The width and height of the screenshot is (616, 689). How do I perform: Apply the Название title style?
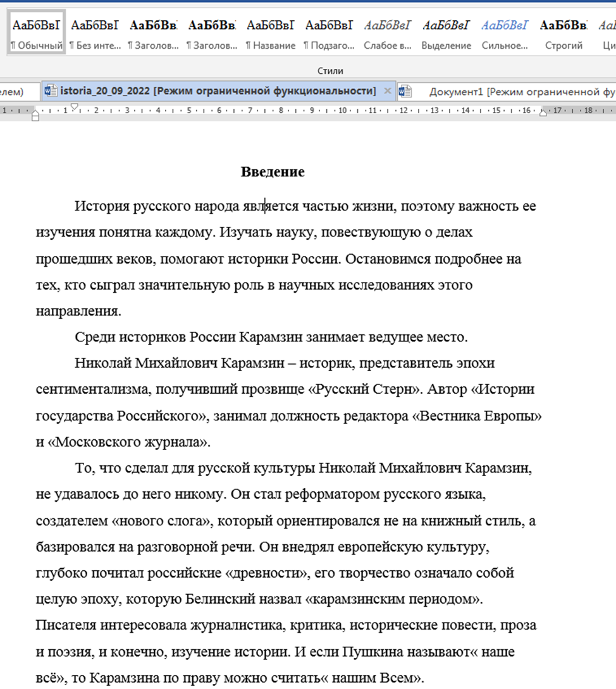[x=271, y=32]
